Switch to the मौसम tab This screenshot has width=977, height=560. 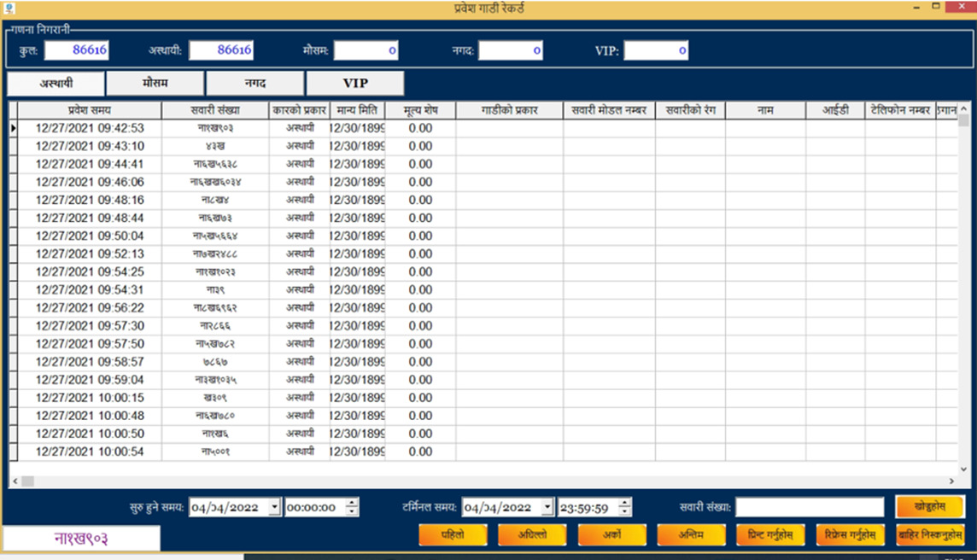155,84
